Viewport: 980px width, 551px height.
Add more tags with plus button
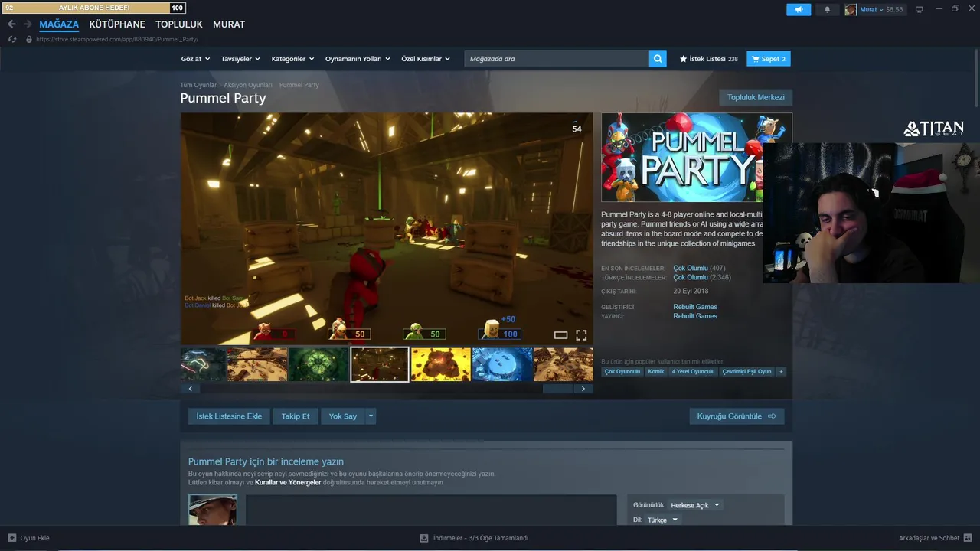pyautogui.click(x=781, y=371)
